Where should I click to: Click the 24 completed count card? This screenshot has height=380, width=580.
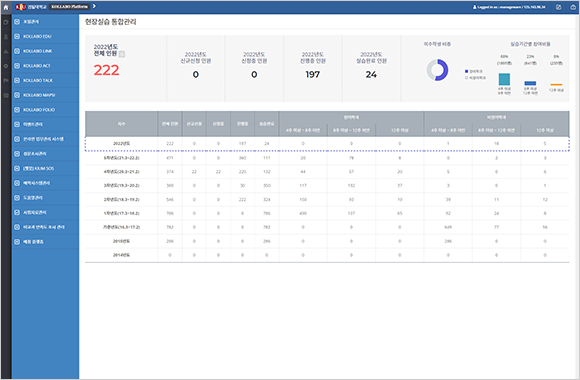(x=371, y=68)
